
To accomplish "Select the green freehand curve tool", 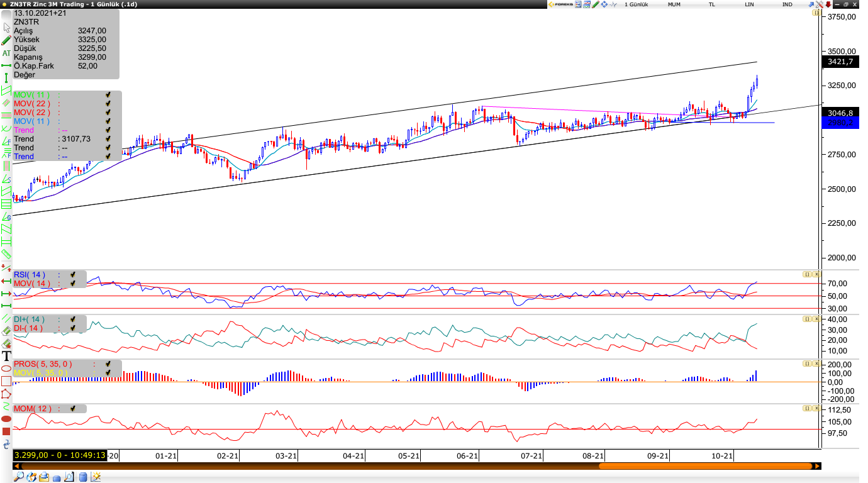I will 6,406.
